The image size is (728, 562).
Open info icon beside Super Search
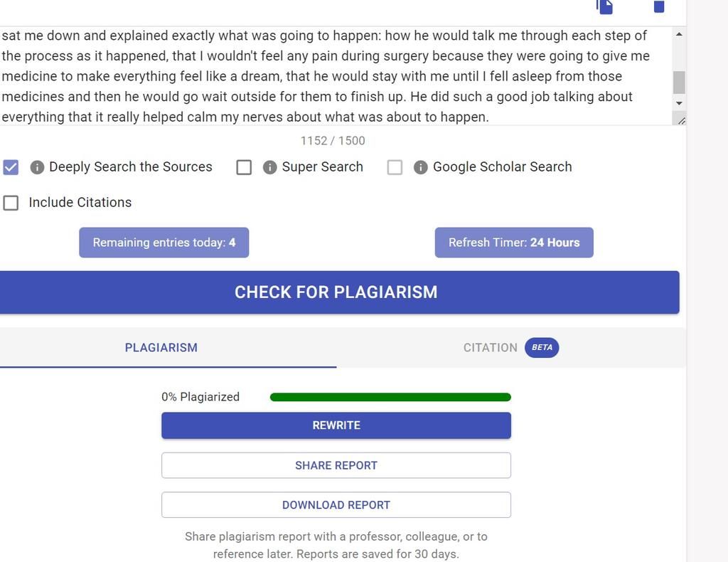click(x=269, y=167)
